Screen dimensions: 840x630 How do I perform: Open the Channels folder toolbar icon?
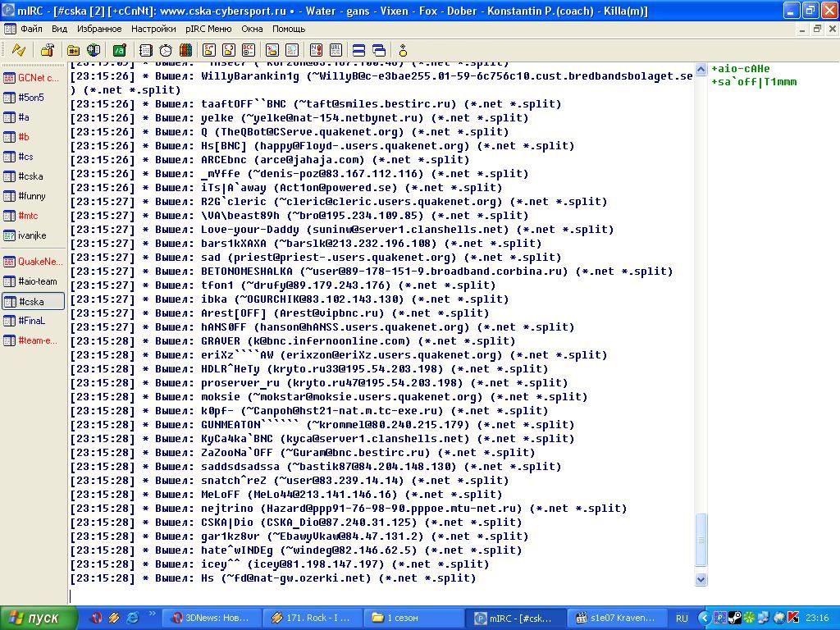pos(73,50)
